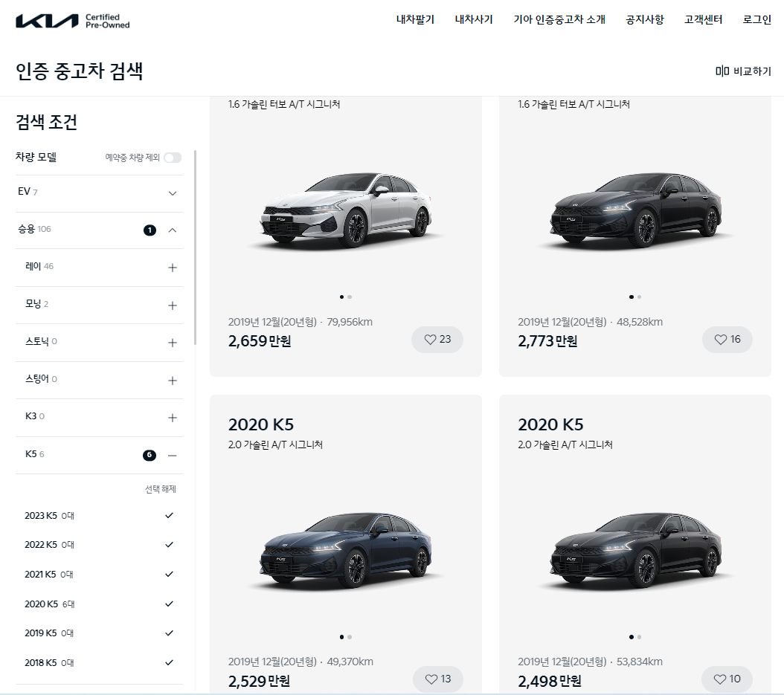Open the 공지사항 menu

click(x=644, y=19)
